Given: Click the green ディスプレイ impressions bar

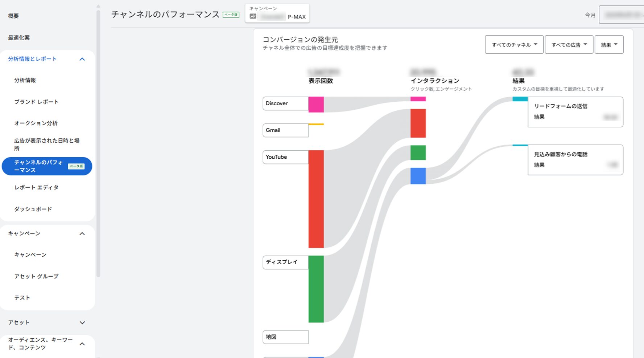Looking at the screenshot, I should coord(316,289).
